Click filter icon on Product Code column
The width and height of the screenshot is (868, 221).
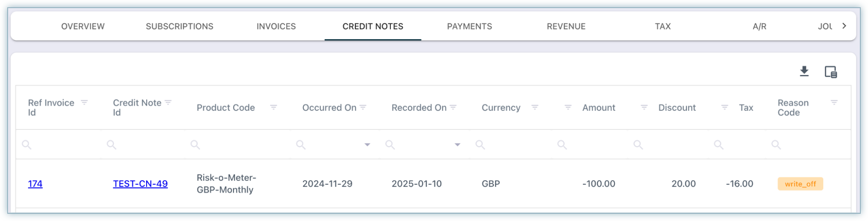(x=274, y=108)
